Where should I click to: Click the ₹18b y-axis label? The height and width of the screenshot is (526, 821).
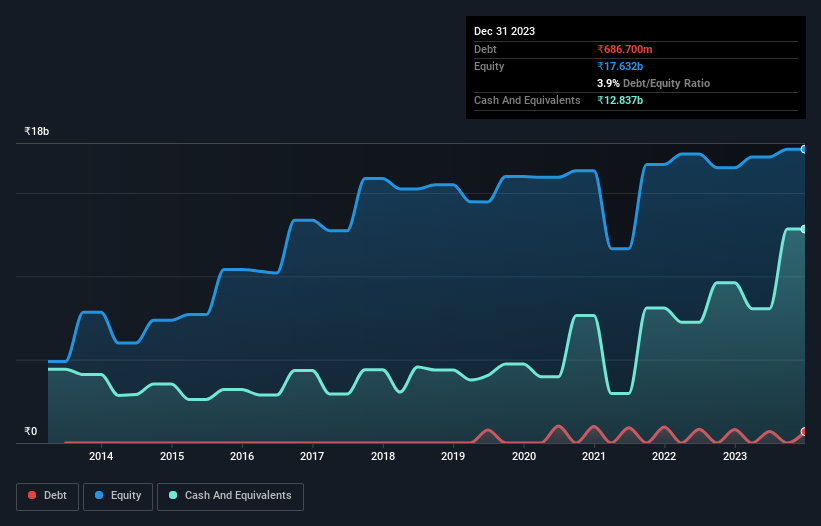(37, 131)
